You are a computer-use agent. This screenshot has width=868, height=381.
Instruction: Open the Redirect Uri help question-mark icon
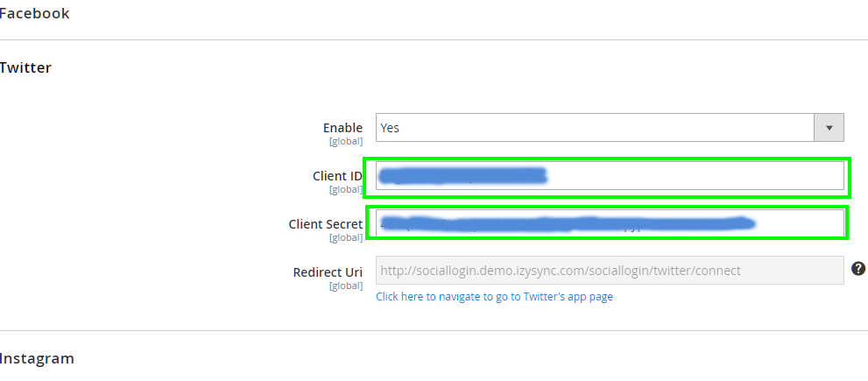click(x=858, y=269)
